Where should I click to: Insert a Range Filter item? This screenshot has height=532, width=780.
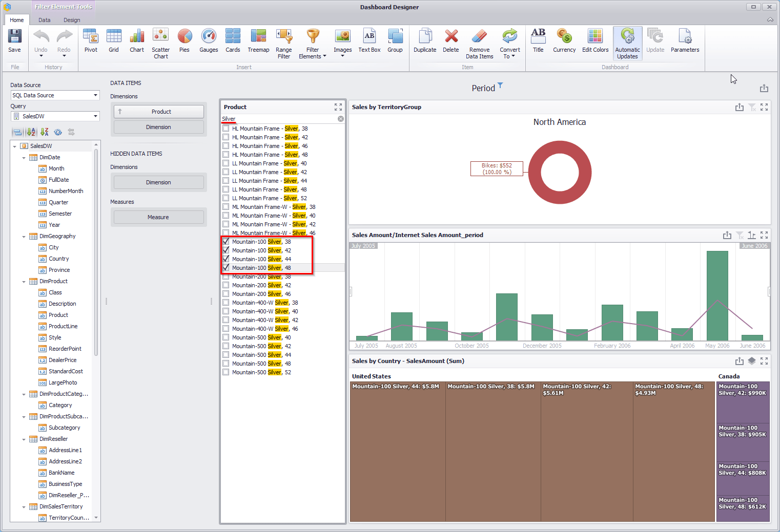(284, 44)
